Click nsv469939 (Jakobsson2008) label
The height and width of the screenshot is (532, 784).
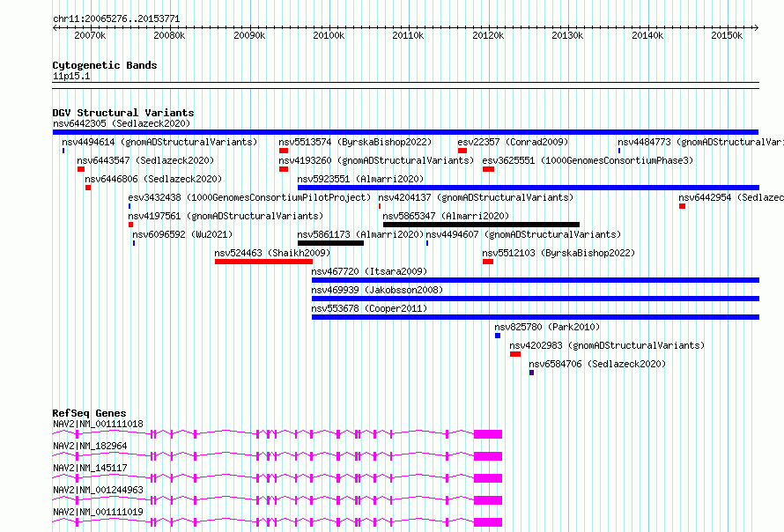coord(377,290)
